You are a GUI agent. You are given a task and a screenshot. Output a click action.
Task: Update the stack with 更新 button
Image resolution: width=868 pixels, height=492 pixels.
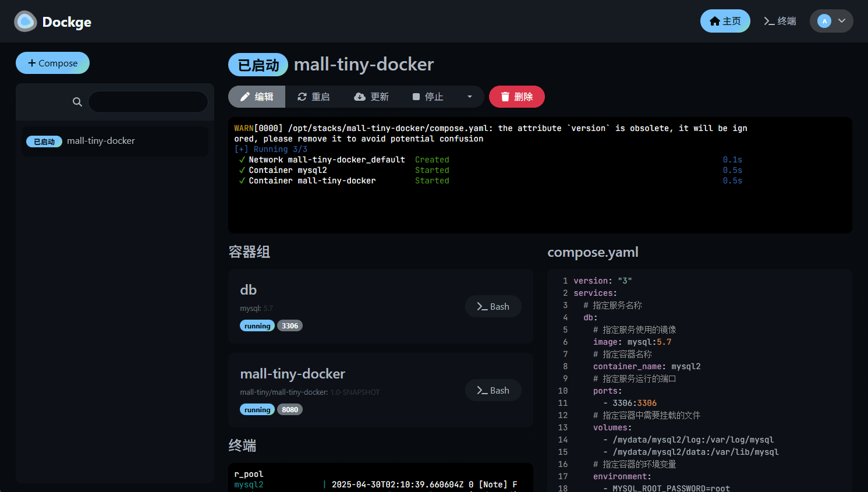371,97
